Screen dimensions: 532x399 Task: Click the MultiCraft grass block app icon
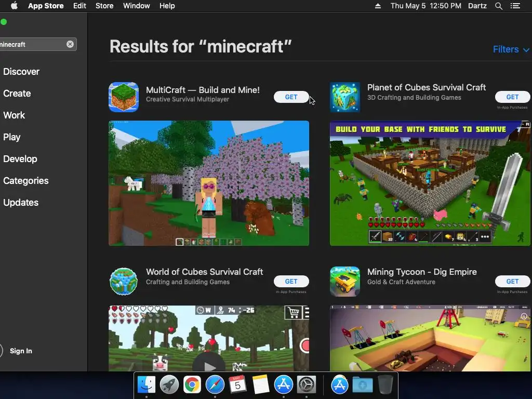pyautogui.click(x=124, y=97)
